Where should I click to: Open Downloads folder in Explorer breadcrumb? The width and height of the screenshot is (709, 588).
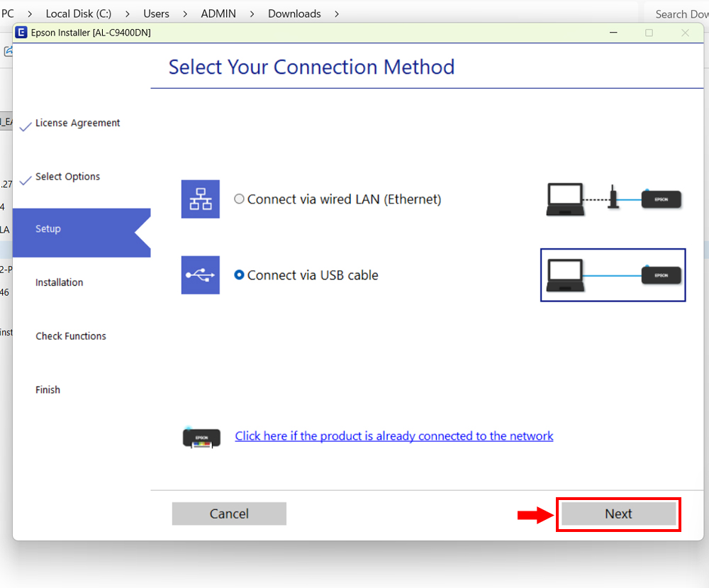coord(294,13)
